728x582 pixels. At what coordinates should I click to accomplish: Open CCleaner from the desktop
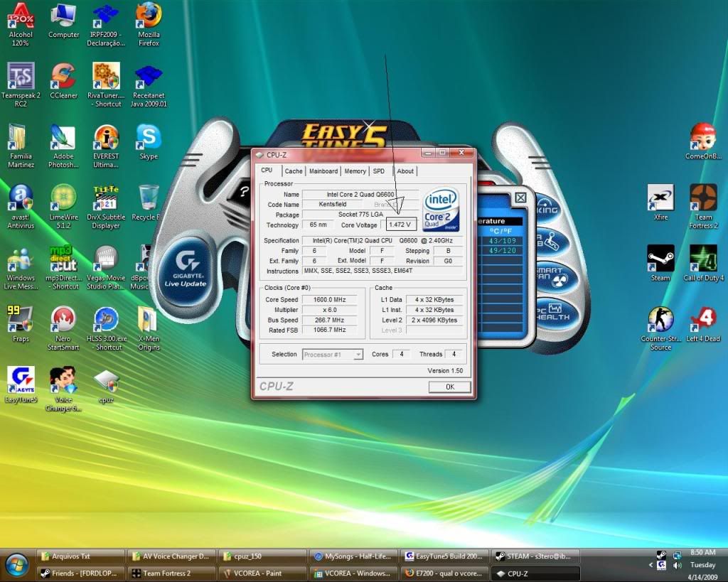coord(63,82)
